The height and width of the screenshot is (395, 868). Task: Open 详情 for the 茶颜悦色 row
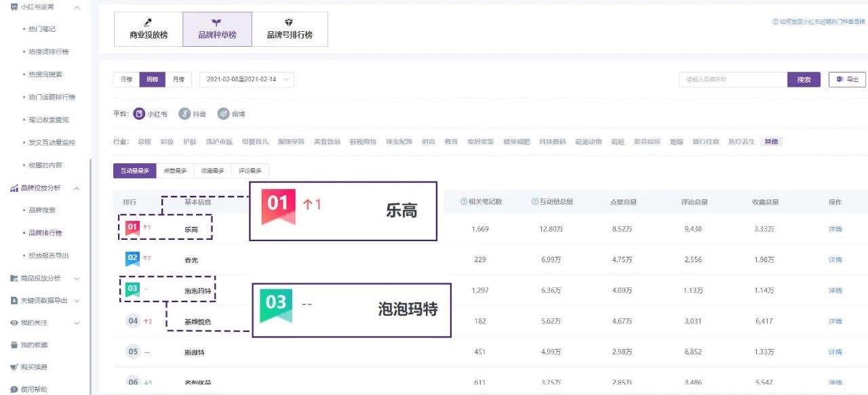click(835, 321)
